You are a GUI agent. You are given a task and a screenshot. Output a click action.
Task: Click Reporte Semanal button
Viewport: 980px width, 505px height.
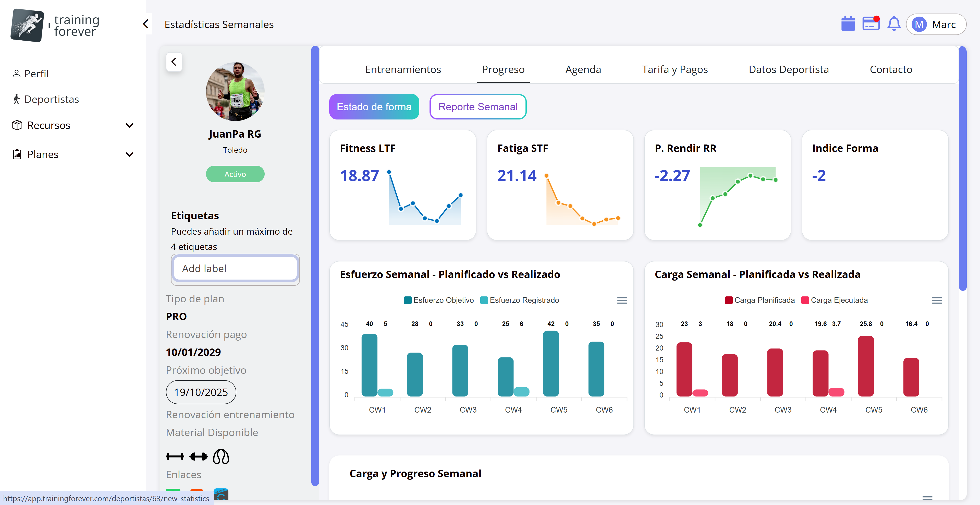pos(478,107)
